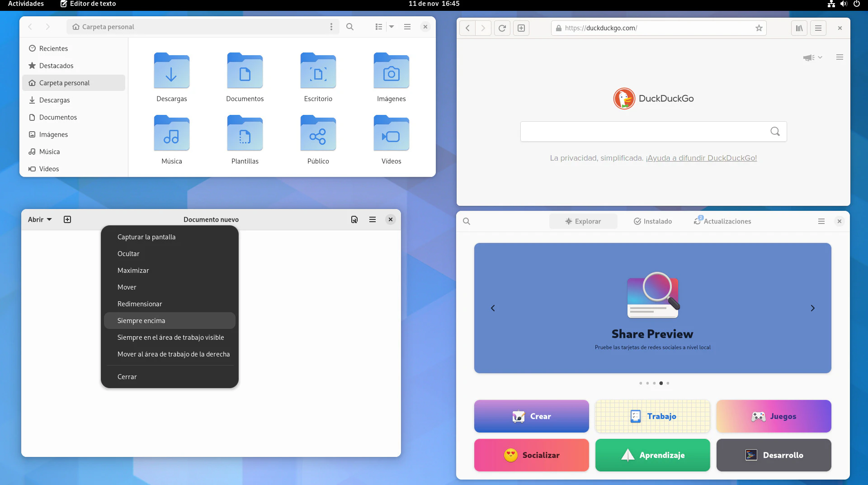Bookmark the DuckDuckGo page with the star icon
The width and height of the screenshot is (868, 485).
(759, 28)
